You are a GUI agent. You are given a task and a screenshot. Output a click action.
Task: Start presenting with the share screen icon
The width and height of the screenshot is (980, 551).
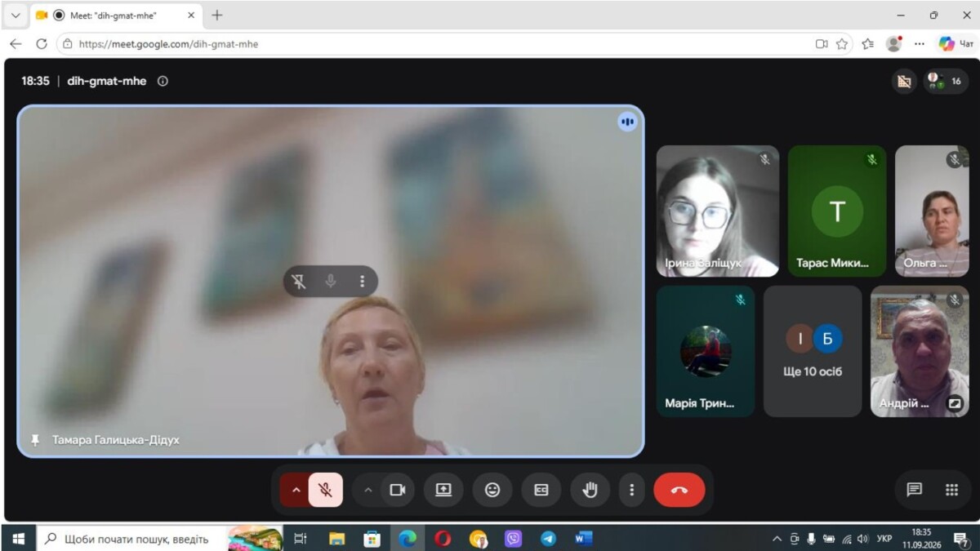click(x=443, y=490)
